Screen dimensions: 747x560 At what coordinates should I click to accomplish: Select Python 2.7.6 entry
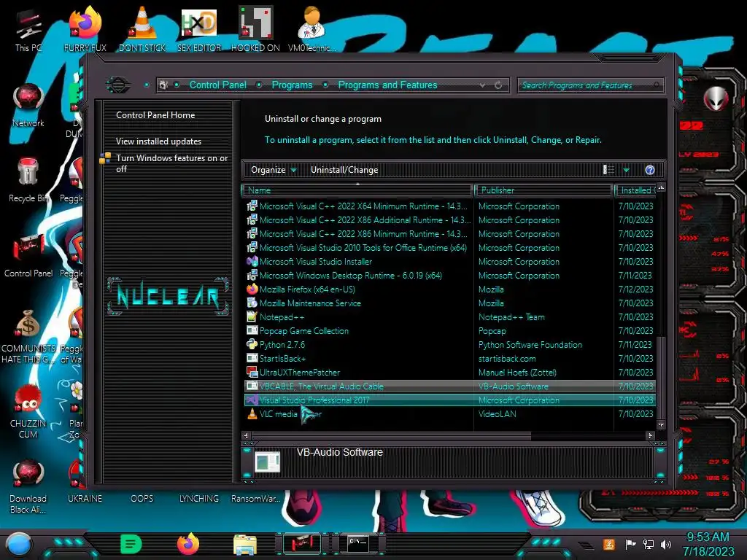449,344
